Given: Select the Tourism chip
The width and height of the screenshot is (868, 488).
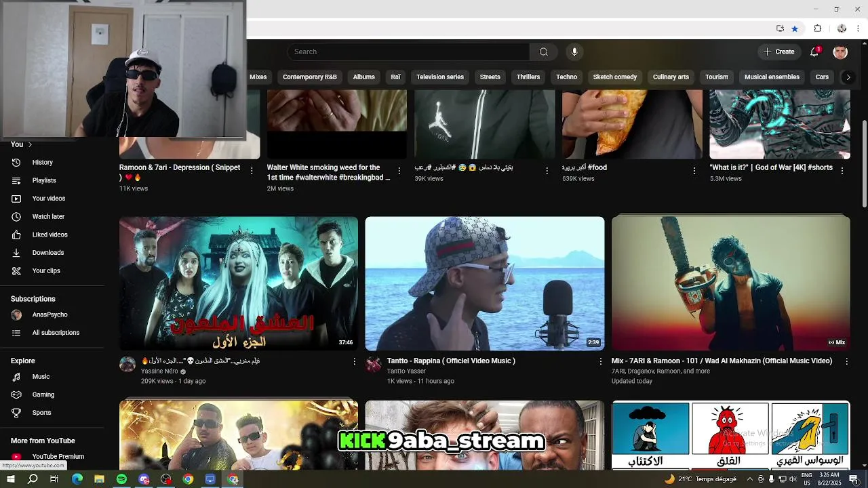Looking at the screenshot, I should point(717,77).
